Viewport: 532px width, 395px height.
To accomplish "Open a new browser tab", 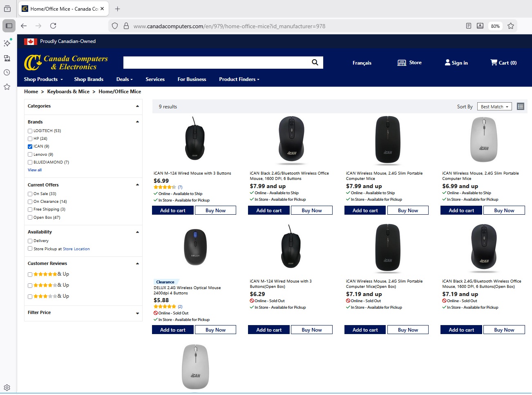I will coord(118,9).
